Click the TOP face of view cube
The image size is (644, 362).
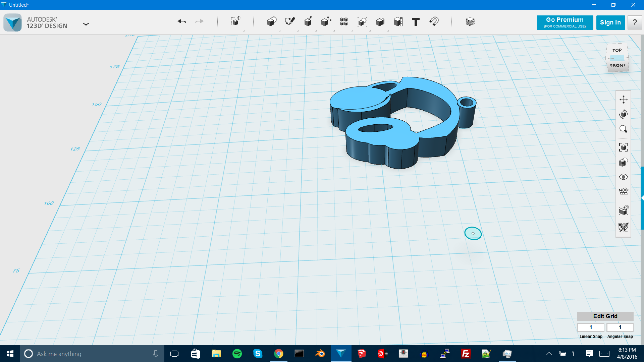pyautogui.click(x=617, y=50)
